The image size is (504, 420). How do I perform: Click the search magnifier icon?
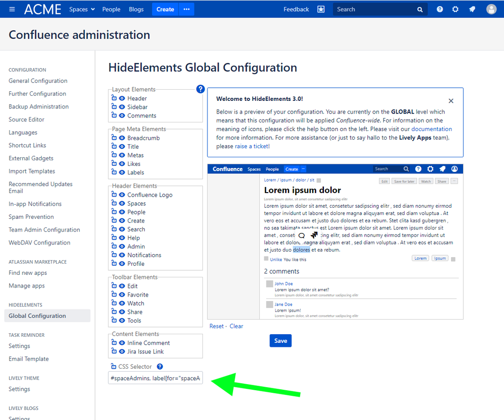coord(420,10)
